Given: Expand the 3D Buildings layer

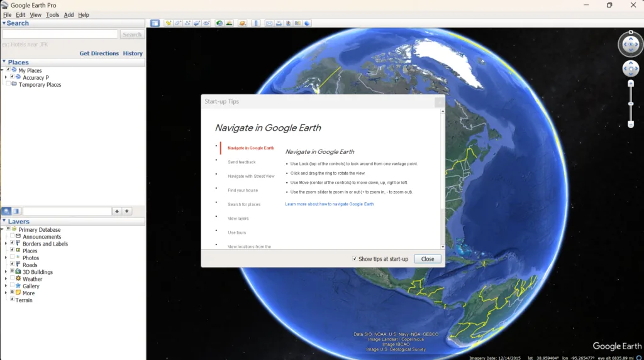Looking at the screenshot, I should 6,272.
